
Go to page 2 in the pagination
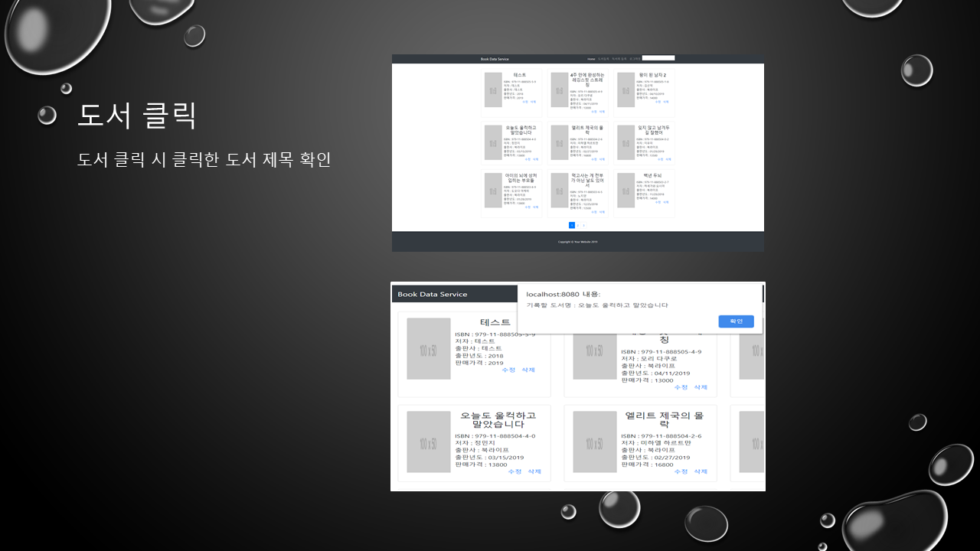tap(578, 225)
